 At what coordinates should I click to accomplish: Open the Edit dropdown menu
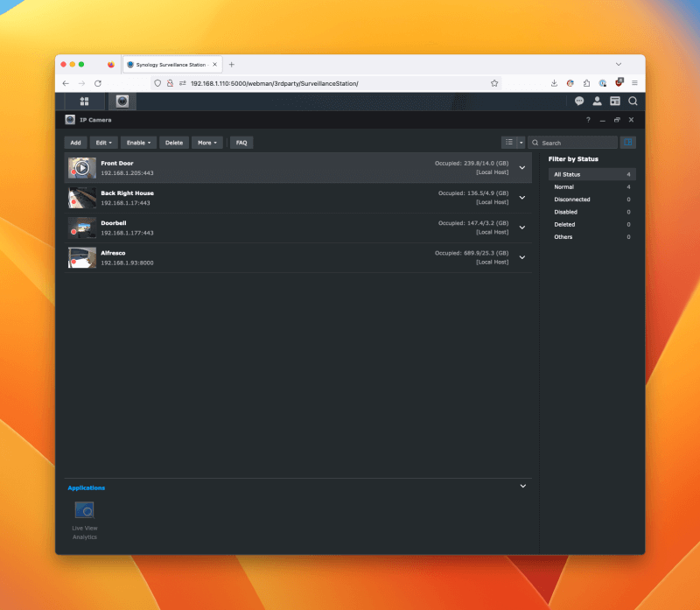(x=104, y=143)
